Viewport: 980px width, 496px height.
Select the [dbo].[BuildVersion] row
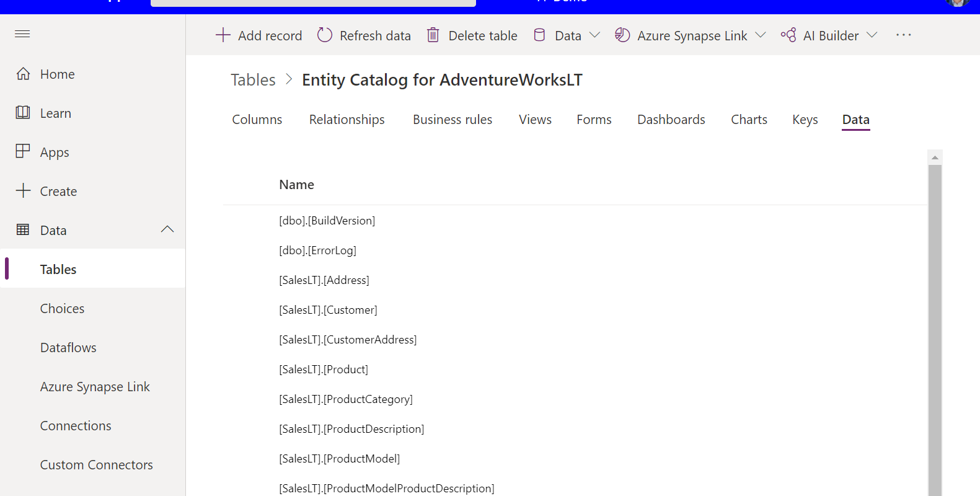tap(575, 220)
